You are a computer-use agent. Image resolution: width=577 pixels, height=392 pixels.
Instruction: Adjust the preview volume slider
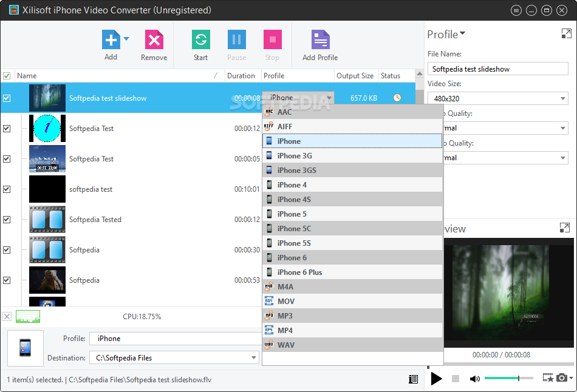[508, 378]
